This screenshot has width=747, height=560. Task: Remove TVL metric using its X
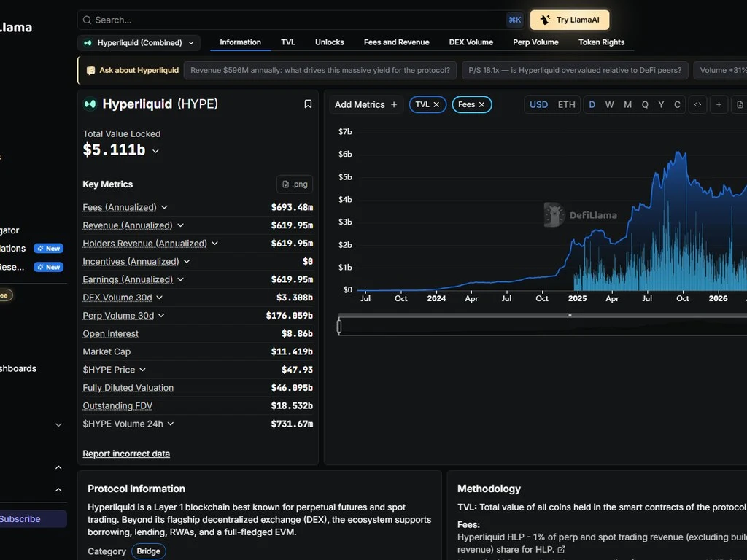[x=436, y=104]
